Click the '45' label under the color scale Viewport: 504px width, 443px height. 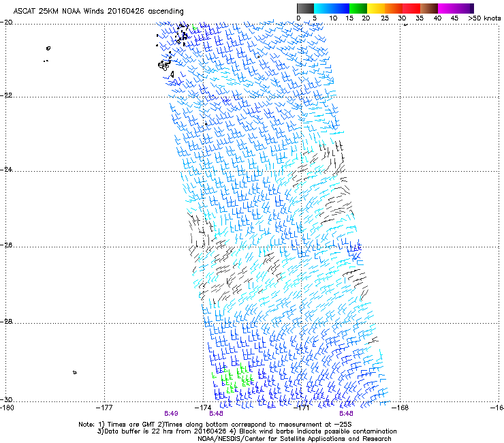pyautogui.click(x=454, y=18)
